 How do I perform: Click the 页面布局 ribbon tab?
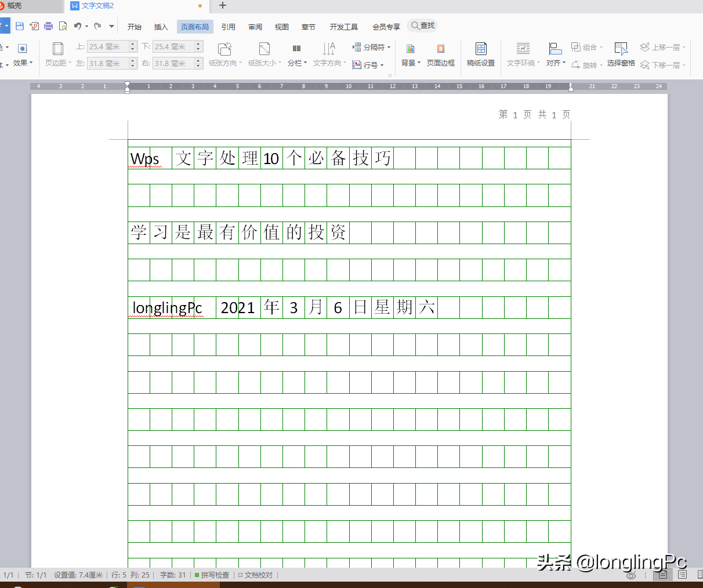pos(195,27)
